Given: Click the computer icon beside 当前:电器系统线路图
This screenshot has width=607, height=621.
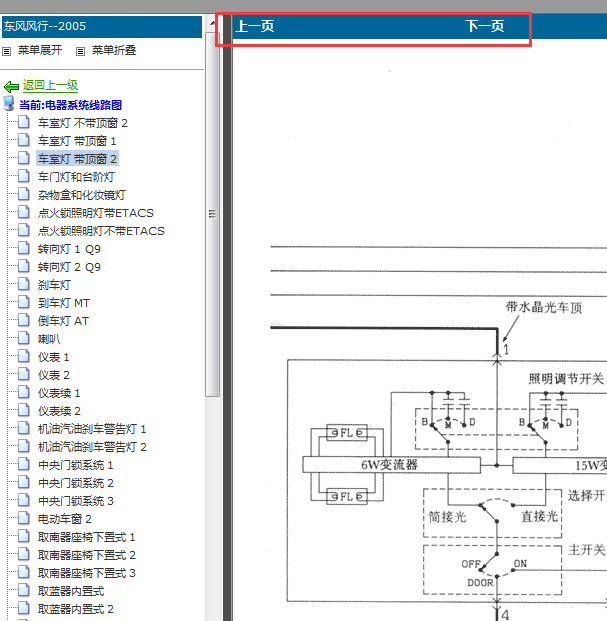Looking at the screenshot, I should (9, 103).
